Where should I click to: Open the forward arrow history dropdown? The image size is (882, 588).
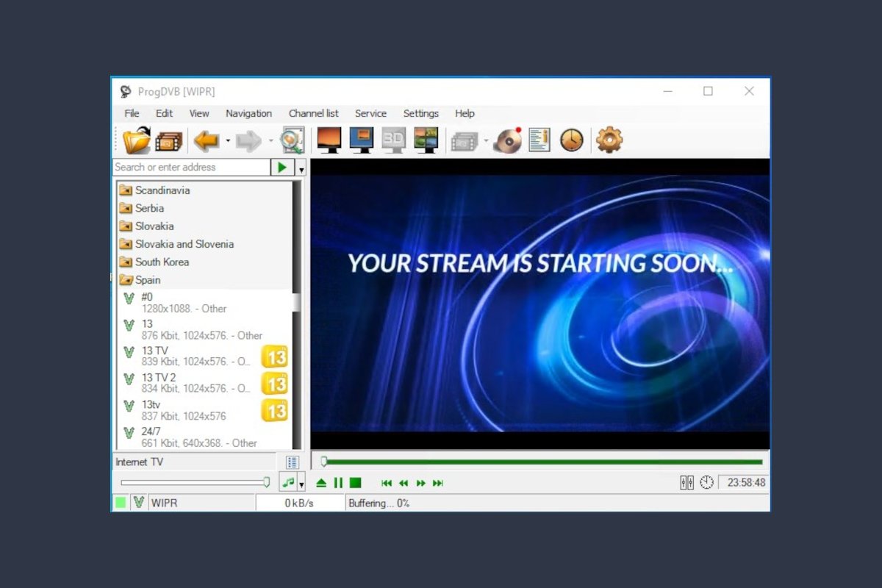point(270,140)
